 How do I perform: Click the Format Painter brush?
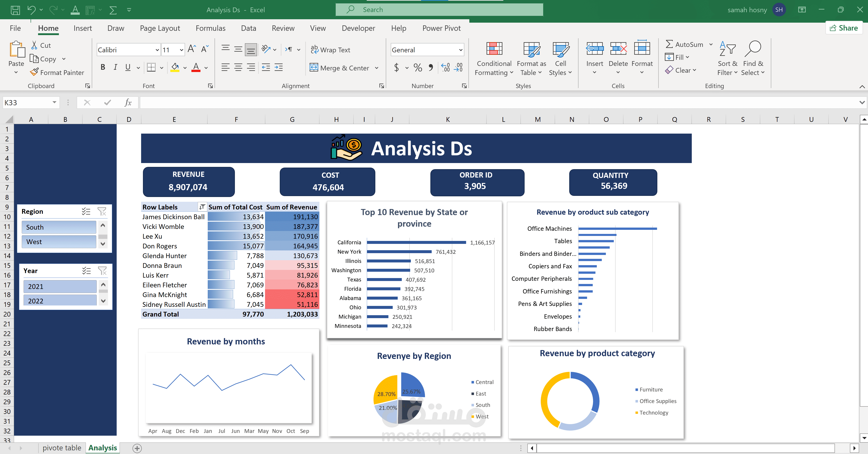pyautogui.click(x=34, y=72)
